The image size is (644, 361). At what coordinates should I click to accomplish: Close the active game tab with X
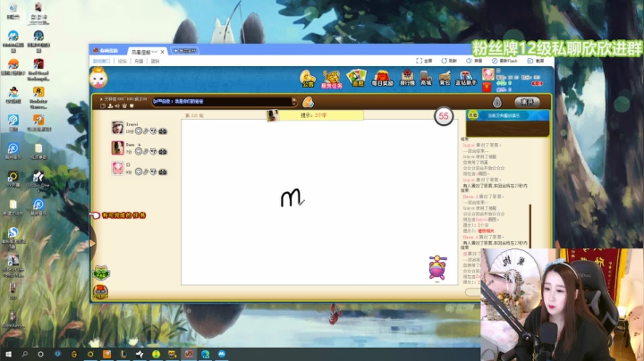pyautogui.click(x=162, y=52)
